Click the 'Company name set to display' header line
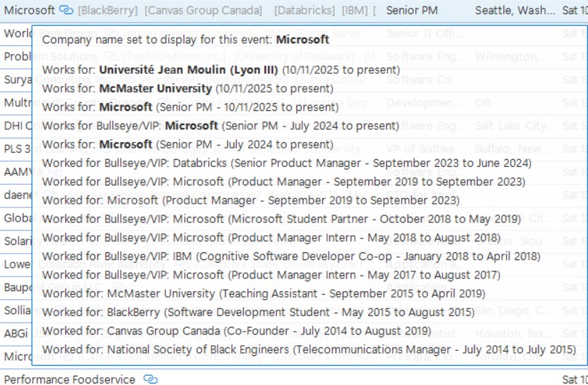The height and width of the screenshot is (385, 588). point(185,40)
